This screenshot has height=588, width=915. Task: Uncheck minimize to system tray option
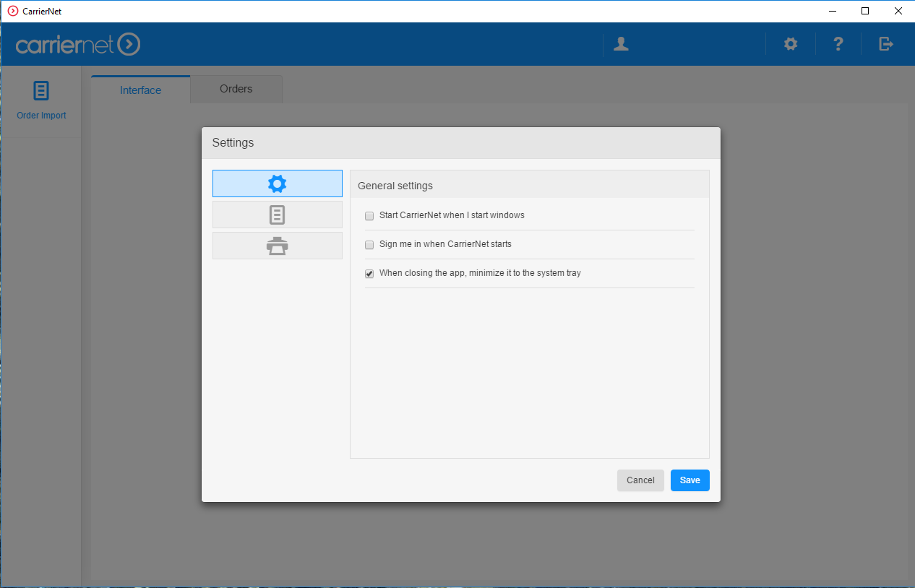point(369,274)
